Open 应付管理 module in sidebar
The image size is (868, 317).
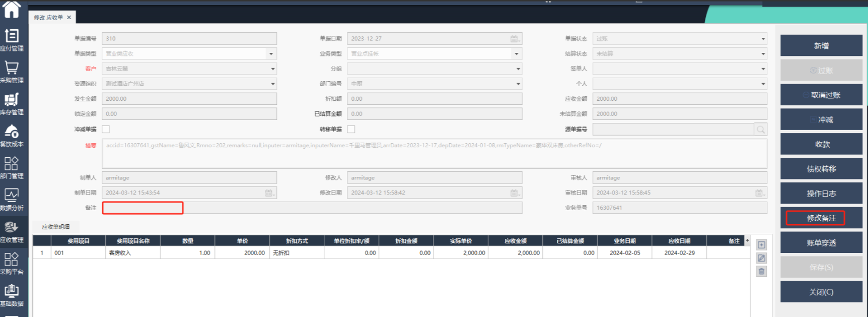click(12, 40)
